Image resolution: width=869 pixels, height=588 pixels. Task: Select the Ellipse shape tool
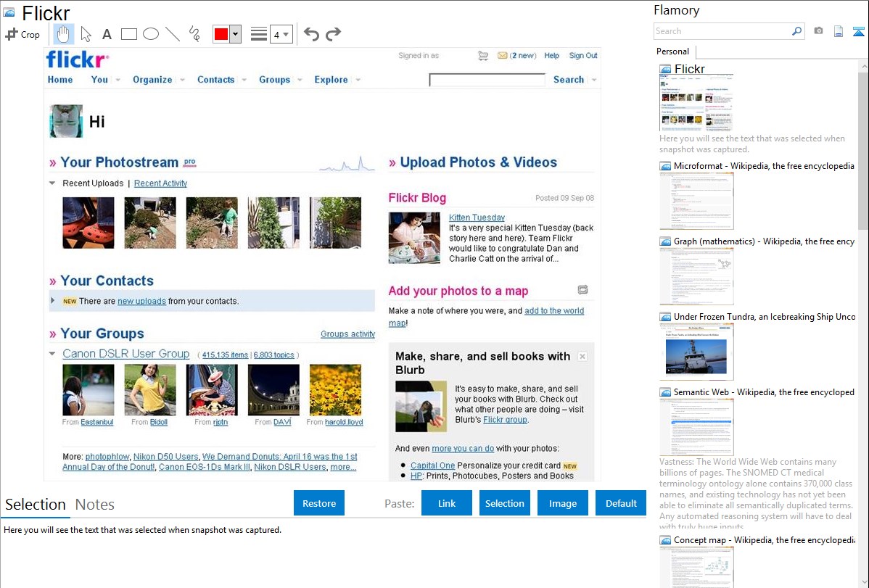(151, 34)
